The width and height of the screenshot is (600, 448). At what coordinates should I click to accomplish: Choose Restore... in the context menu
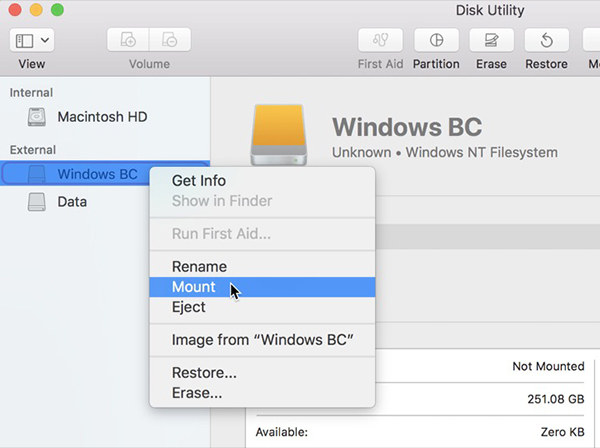204,373
